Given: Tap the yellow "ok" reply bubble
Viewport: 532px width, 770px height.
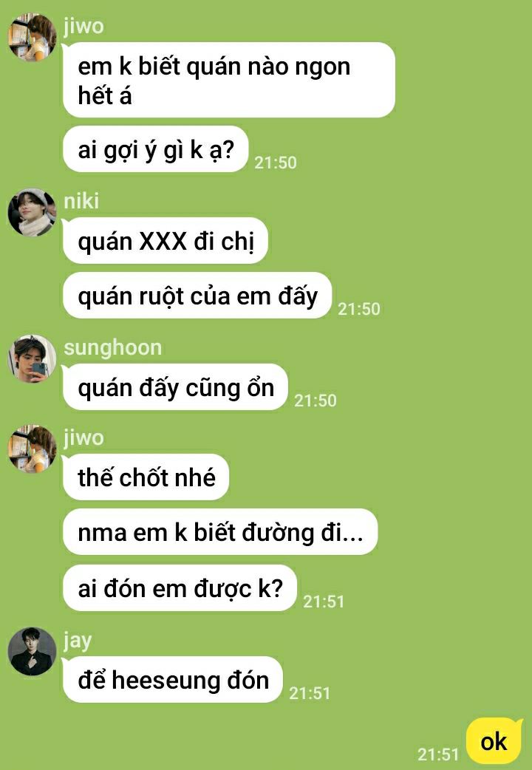Looking at the screenshot, I should tap(494, 741).
